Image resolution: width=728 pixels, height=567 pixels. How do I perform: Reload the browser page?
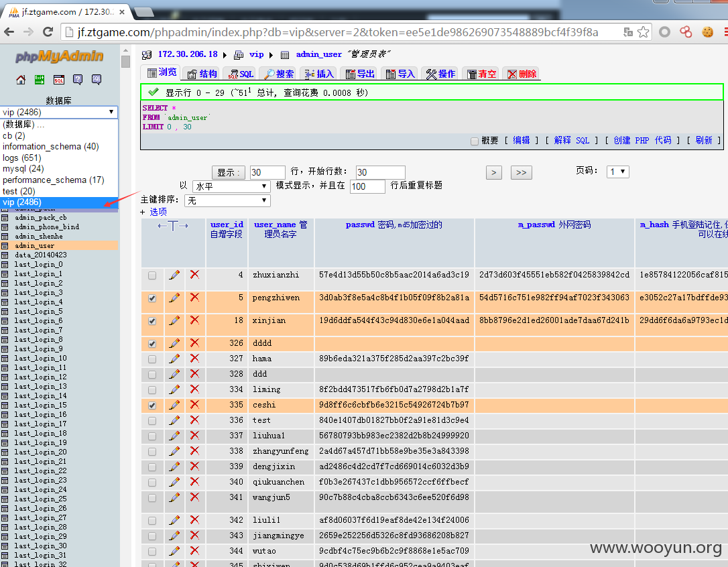[x=48, y=31]
